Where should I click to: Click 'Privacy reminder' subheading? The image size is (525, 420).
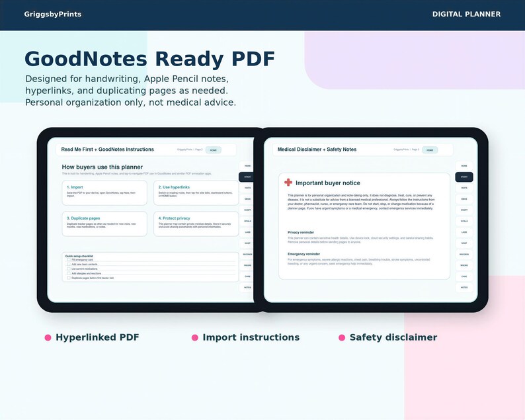[301, 232]
